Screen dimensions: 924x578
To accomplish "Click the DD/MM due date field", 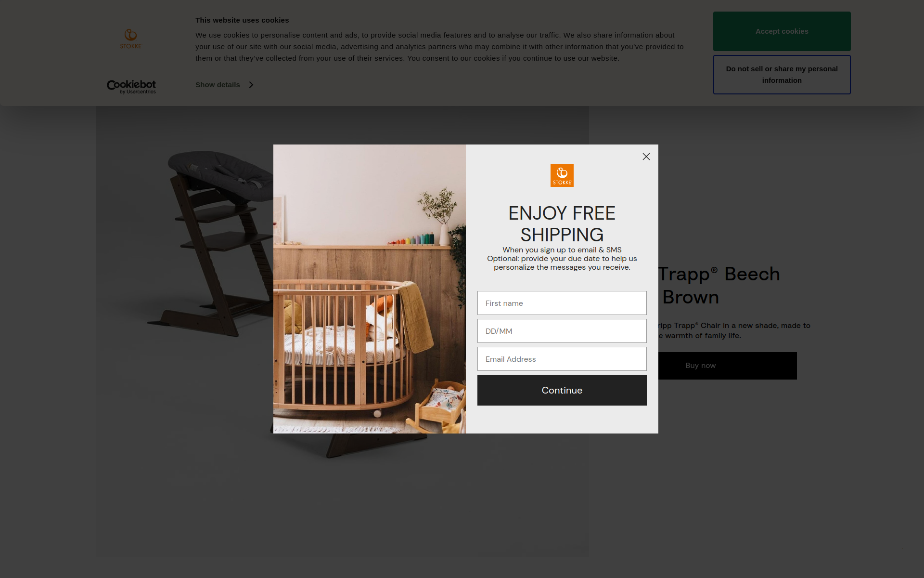I will click(562, 331).
